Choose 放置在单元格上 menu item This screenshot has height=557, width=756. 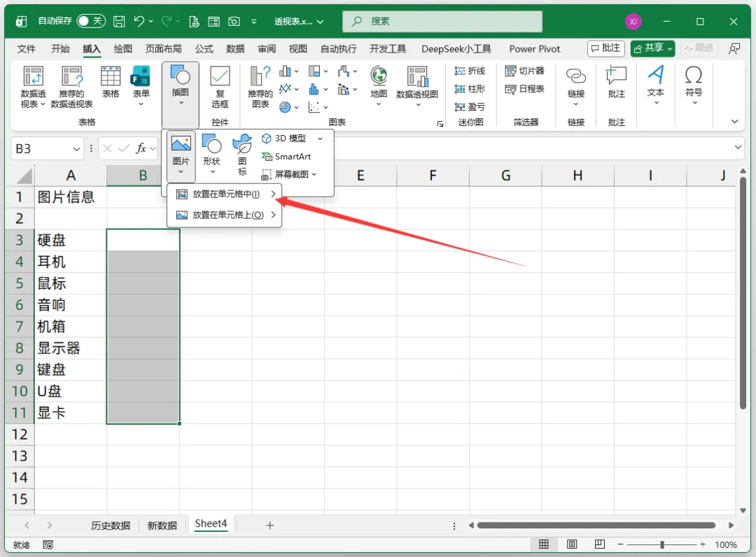coord(225,215)
